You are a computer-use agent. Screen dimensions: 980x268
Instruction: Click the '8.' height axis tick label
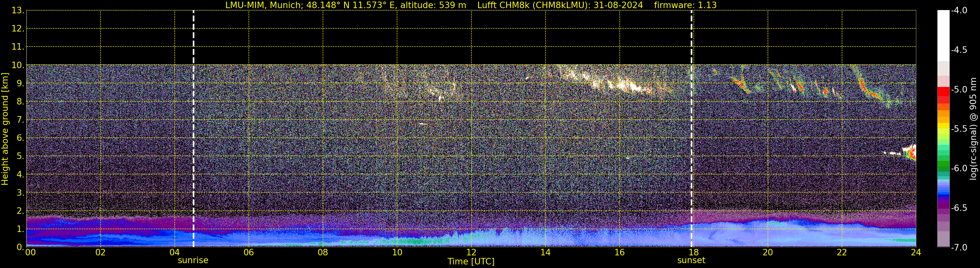coord(20,102)
